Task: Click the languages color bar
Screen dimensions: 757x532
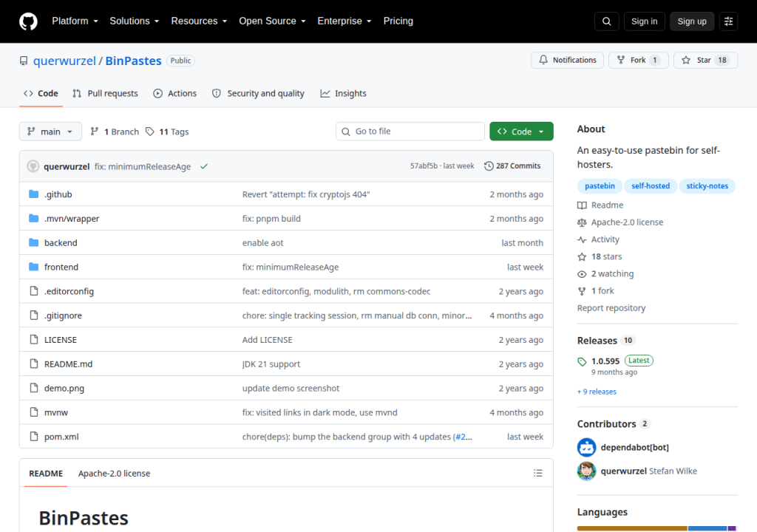Action: [x=656, y=528]
